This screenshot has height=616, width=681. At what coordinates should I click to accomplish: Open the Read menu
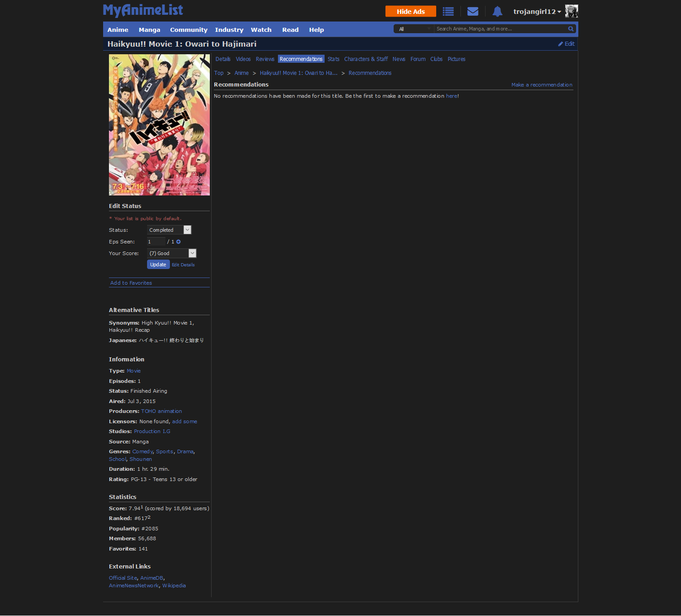[x=290, y=30]
